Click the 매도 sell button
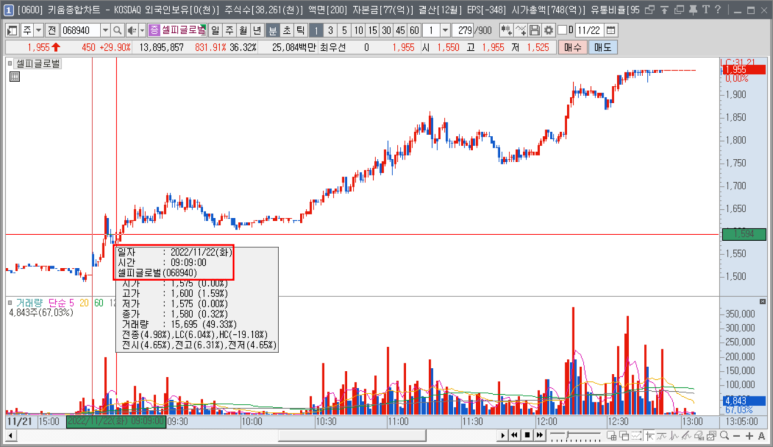This screenshot has width=773, height=447. point(602,47)
